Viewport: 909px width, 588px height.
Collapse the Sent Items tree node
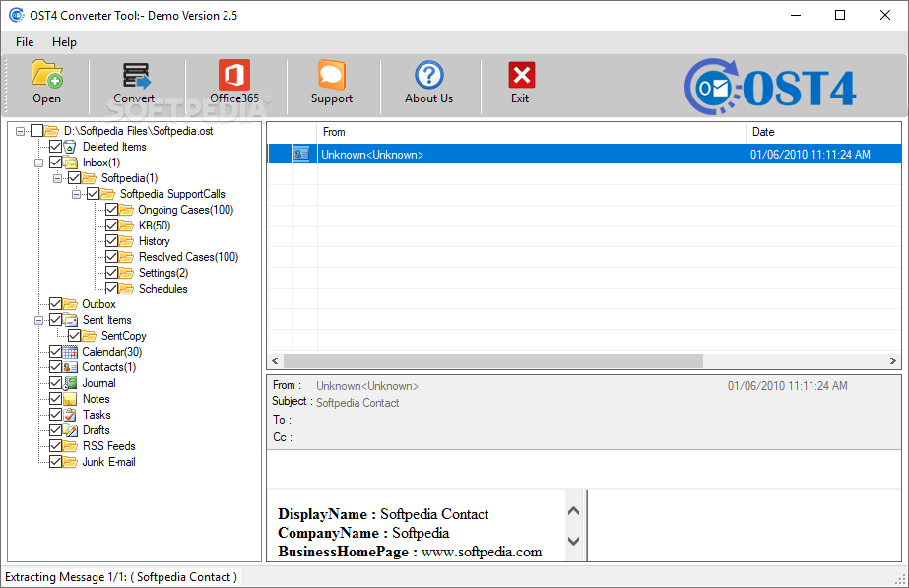pyautogui.click(x=38, y=320)
